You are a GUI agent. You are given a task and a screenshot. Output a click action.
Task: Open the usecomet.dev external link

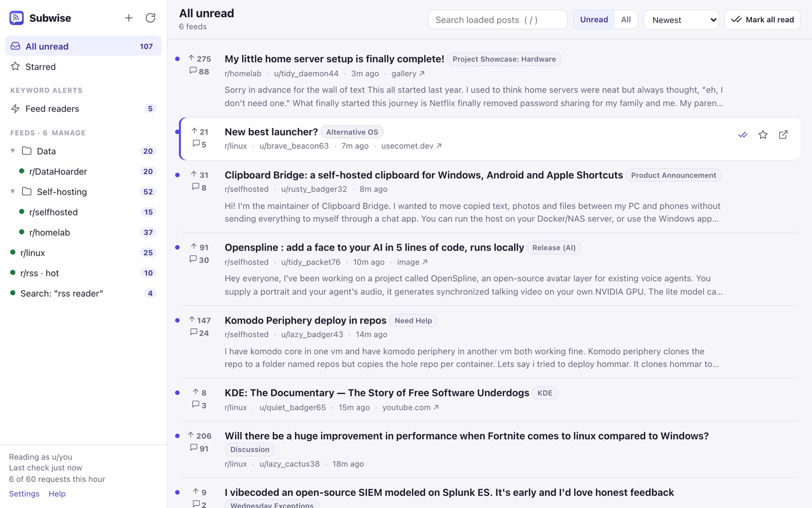pyautogui.click(x=412, y=146)
